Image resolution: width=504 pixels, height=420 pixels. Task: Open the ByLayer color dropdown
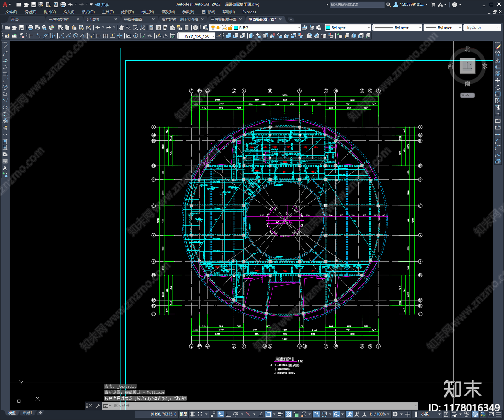coord(348,28)
